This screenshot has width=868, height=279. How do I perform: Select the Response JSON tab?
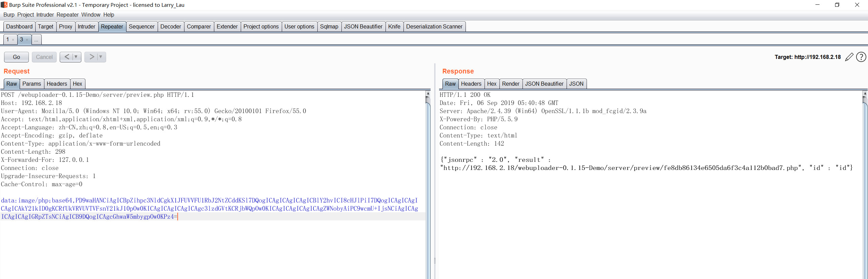tap(576, 84)
